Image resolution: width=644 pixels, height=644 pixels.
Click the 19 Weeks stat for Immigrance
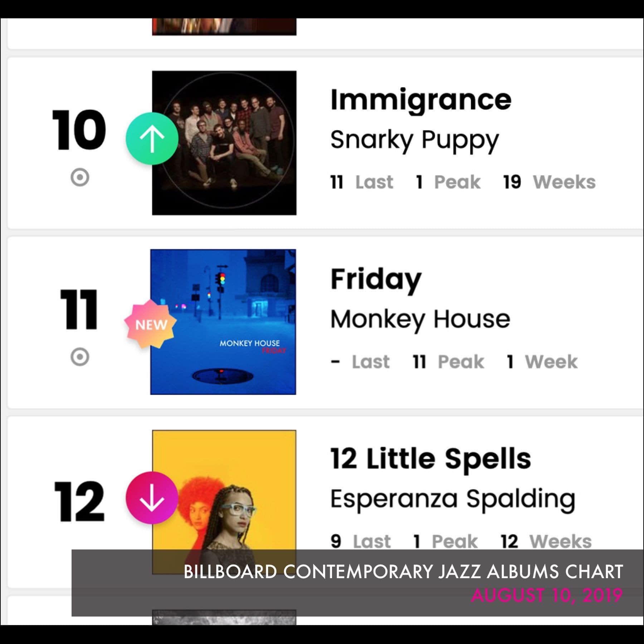coord(550,182)
